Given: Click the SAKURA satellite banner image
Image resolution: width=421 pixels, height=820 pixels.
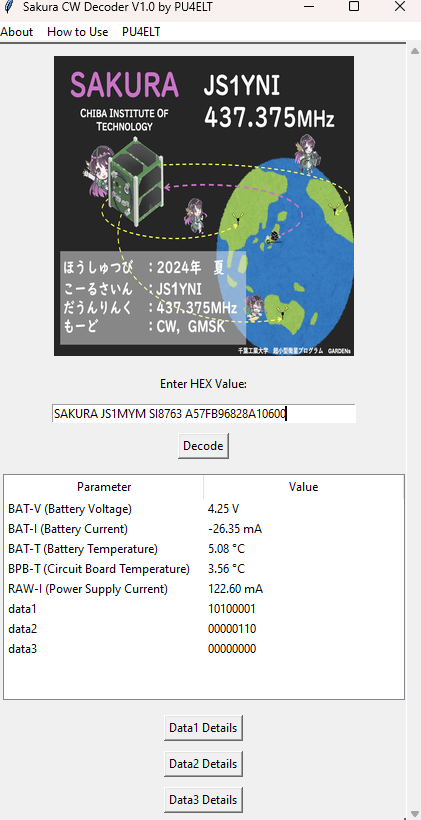Looking at the screenshot, I should (204, 206).
